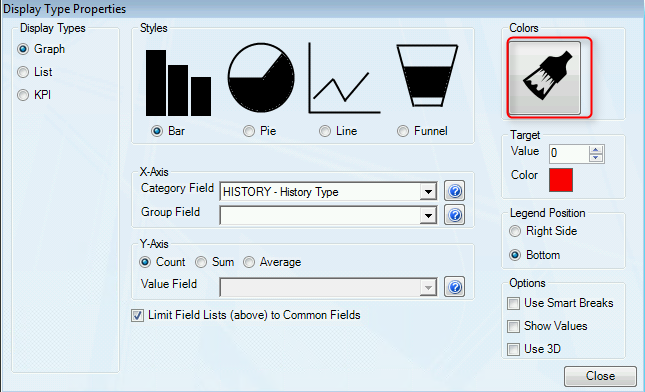
Task: Click help icon beside Group Field
Action: [455, 215]
